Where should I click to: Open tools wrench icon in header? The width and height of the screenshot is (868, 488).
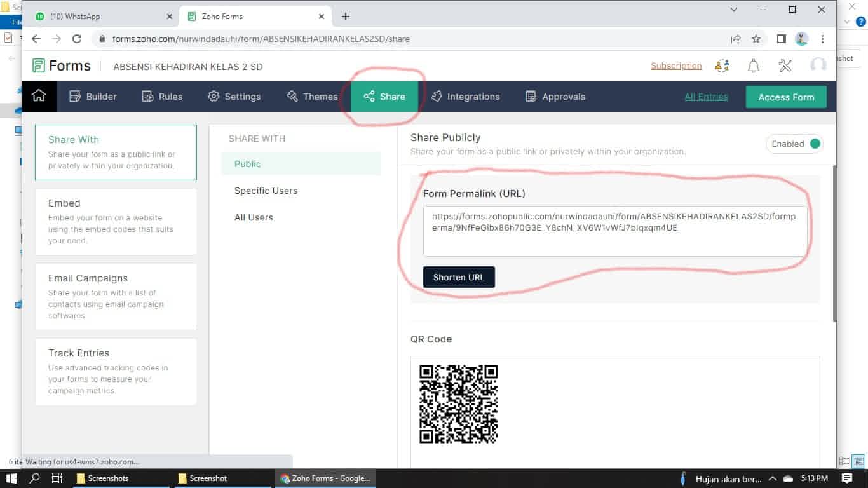[x=785, y=65]
